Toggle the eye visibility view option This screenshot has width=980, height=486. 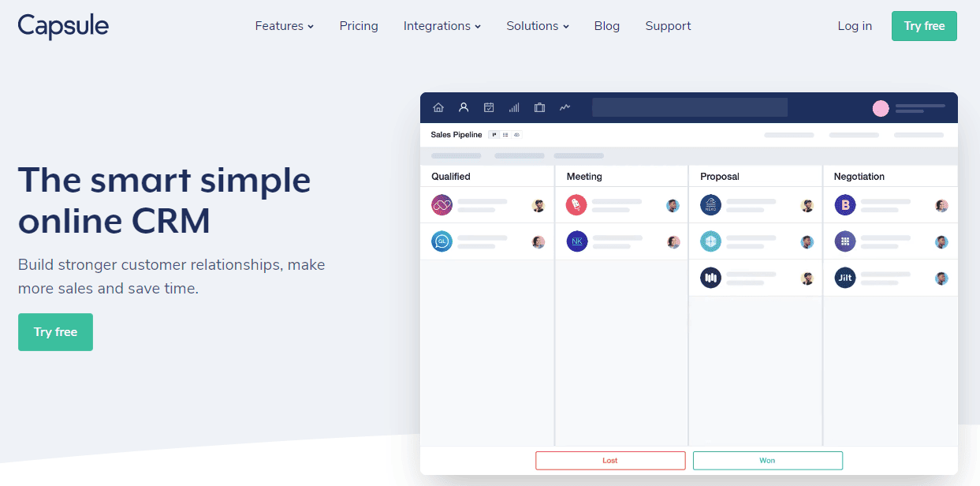516,135
